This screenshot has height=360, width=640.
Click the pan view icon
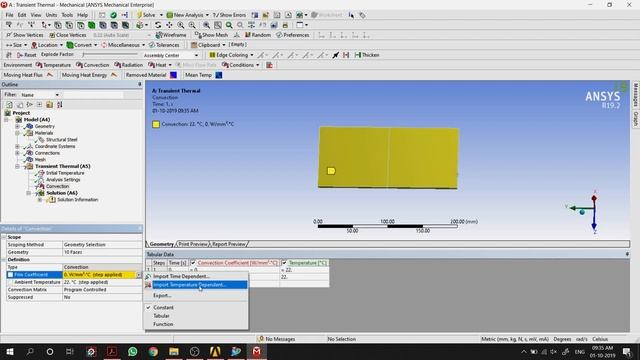[169, 25]
